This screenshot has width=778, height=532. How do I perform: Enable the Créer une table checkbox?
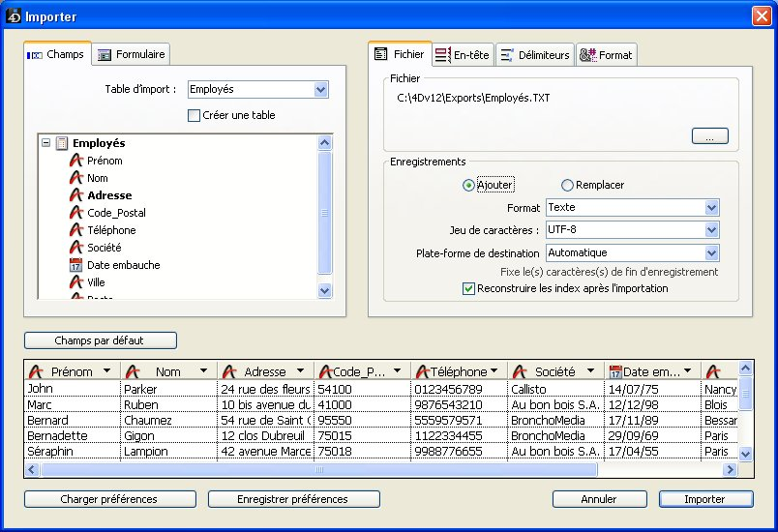coord(194,115)
